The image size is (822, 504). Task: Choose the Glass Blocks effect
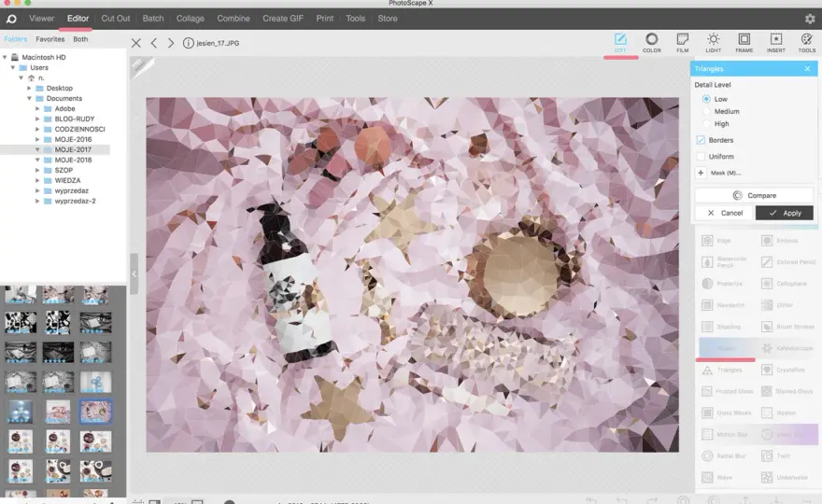[x=726, y=413]
